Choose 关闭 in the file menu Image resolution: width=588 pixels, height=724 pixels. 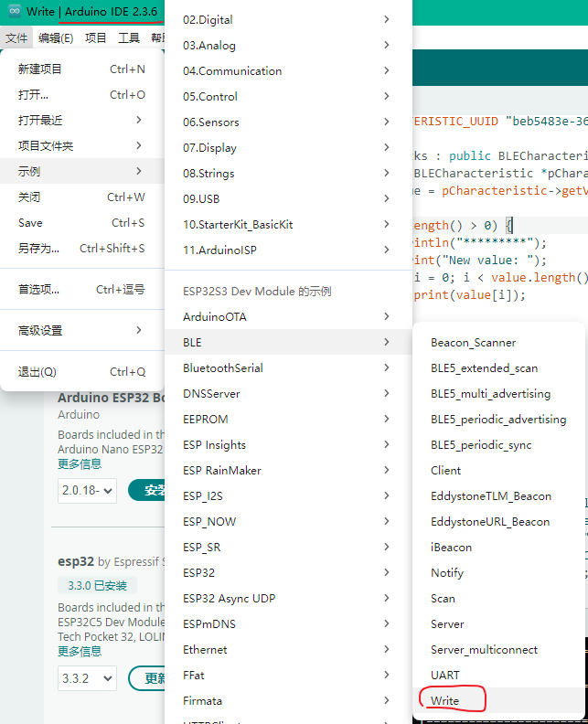pos(82,197)
